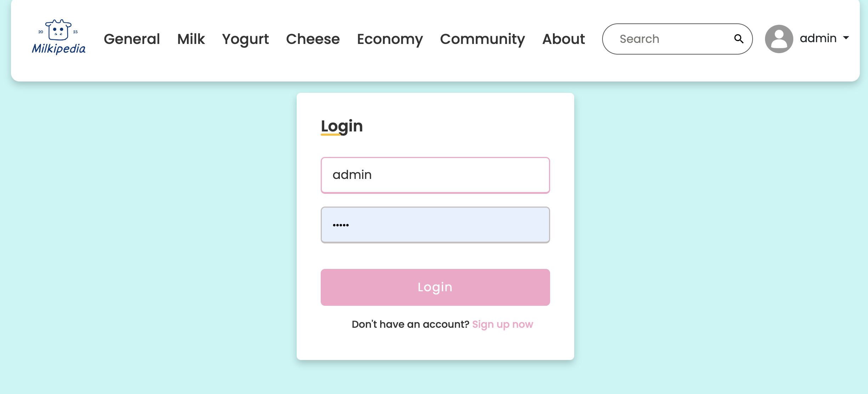Viewport: 868px width, 394px height.
Task: Click the admin user avatar icon
Action: [779, 39]
